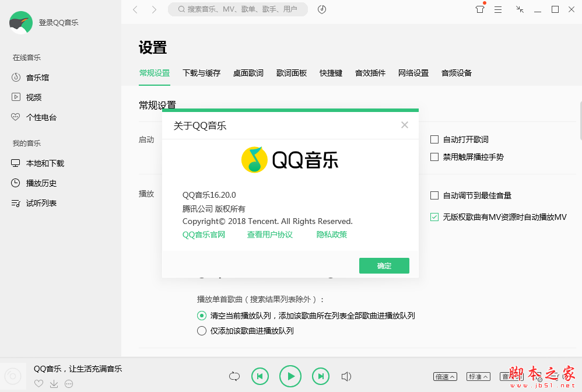Viewport: 582px width, 392px height.
Task: Switch to the 桌面歌词 tab
Action: pyautogui.click(x=248, y=73)
